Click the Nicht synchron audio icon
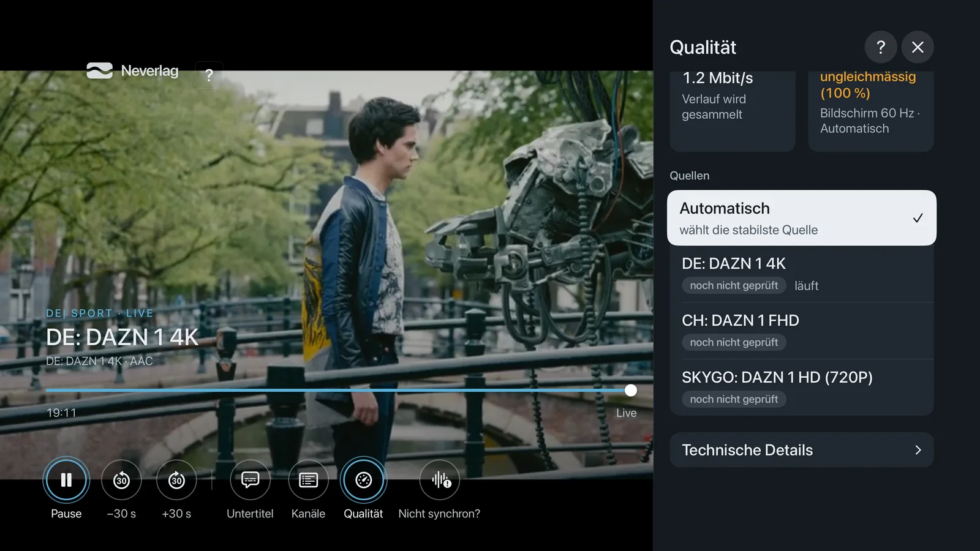The width and height of the screenshot is (980, 551). coord(440,480)
